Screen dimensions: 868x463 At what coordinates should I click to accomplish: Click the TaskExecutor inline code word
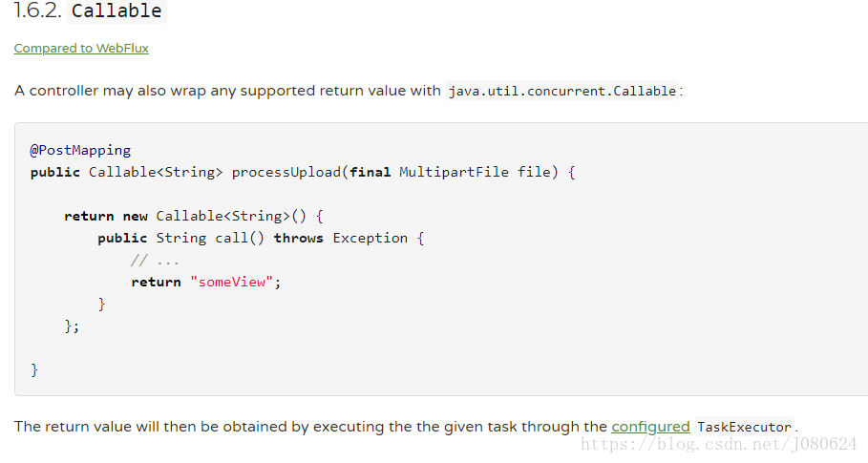(x=744, y=427)
